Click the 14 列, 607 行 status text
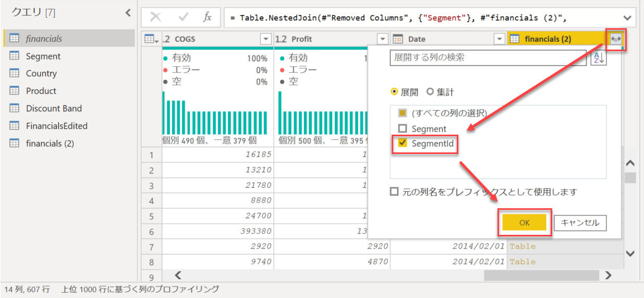This screenshot has height=298, width=644. pos(27,289)
